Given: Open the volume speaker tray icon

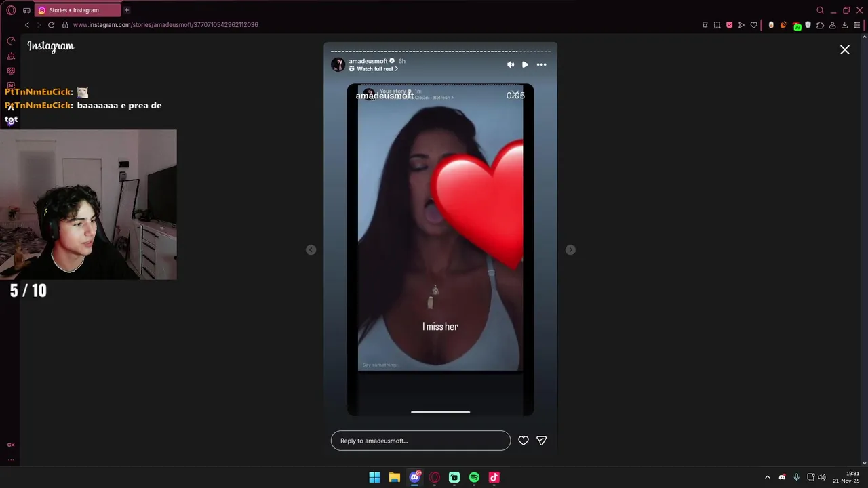Looking at the screenshot, I should click(822, 477).
